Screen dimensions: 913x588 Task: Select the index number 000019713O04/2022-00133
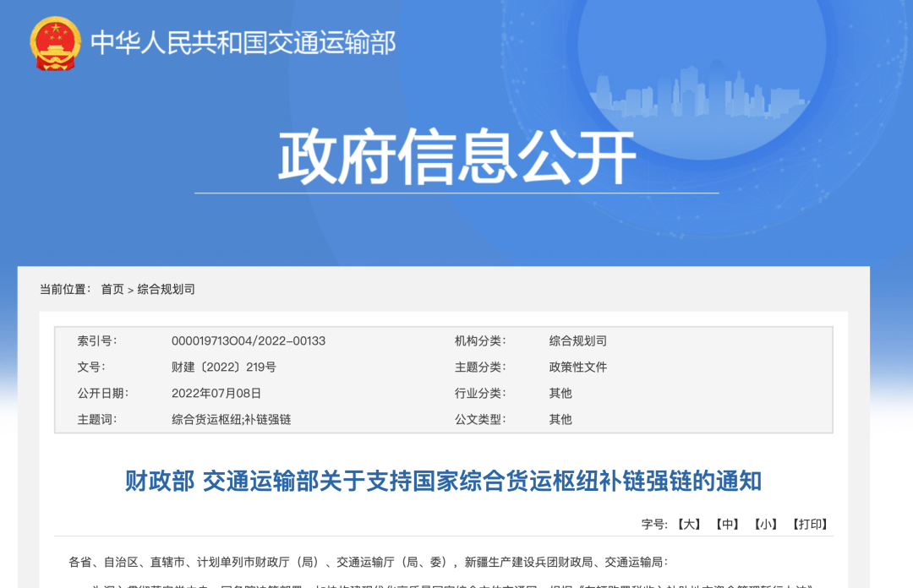tap(248, 341)
